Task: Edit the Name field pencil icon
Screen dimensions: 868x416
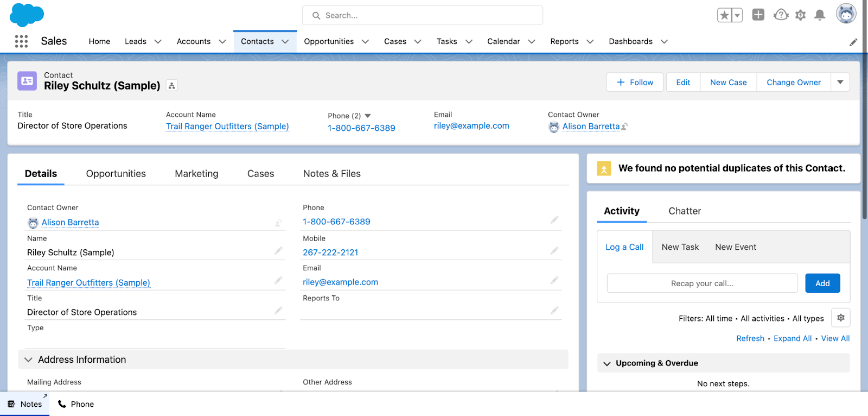Action: coord(278,250)
